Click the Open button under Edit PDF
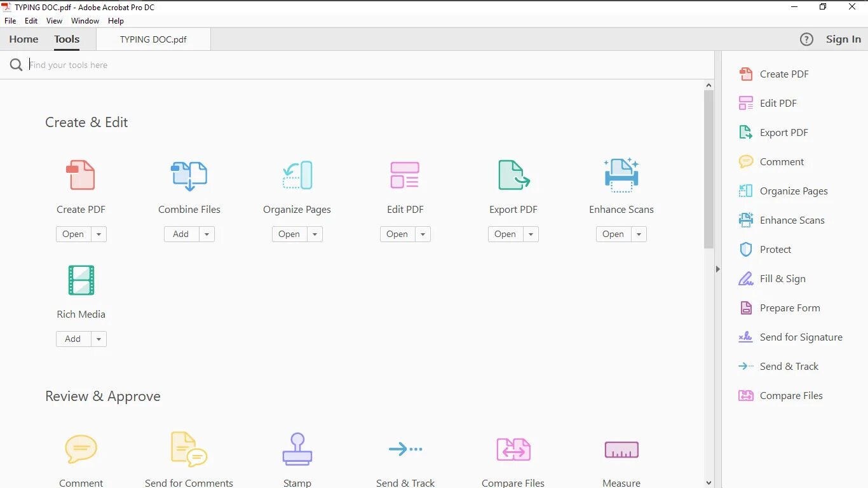 coord(397,234)
